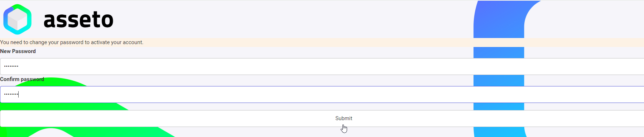Click the blue stripe between password fields
The width and height of the screenshot is (644, 137).
coord(499,80)
